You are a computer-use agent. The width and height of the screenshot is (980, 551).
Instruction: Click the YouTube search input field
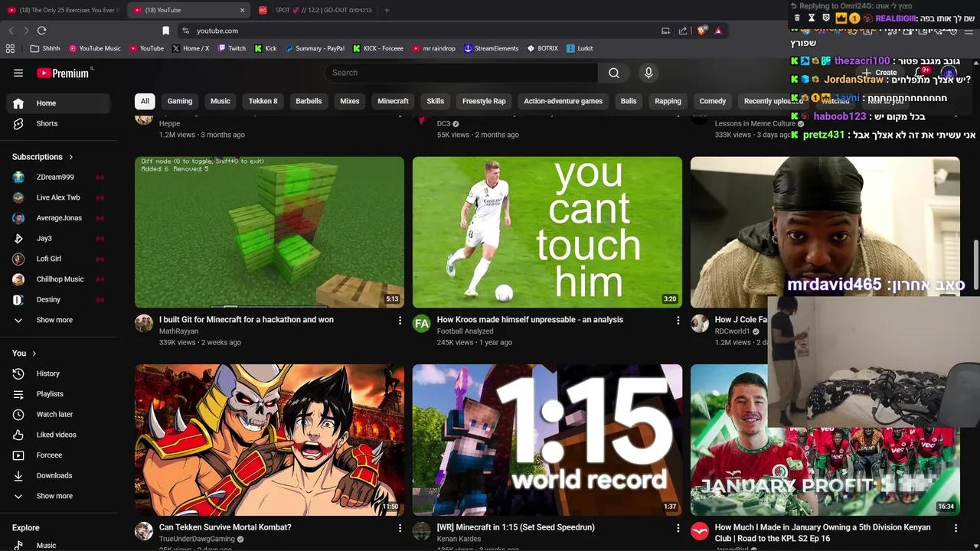coord(462,73)
